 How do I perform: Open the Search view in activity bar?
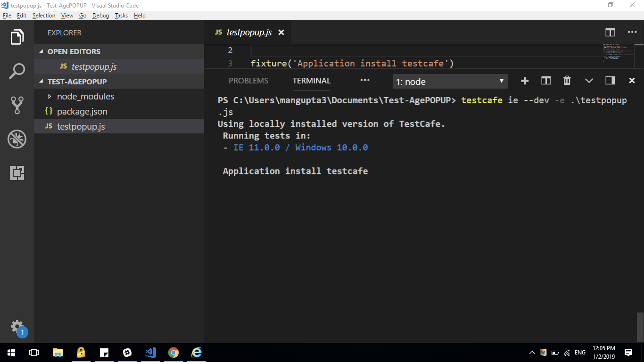pyautogui.click(x=17, y=71)
